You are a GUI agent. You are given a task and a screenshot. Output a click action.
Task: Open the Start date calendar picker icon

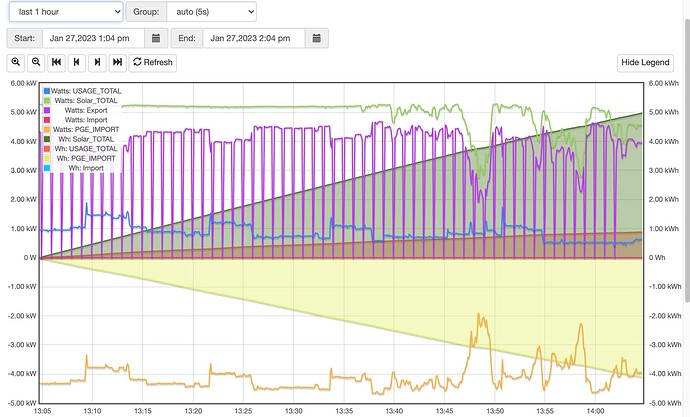click(x=156, y=38)
